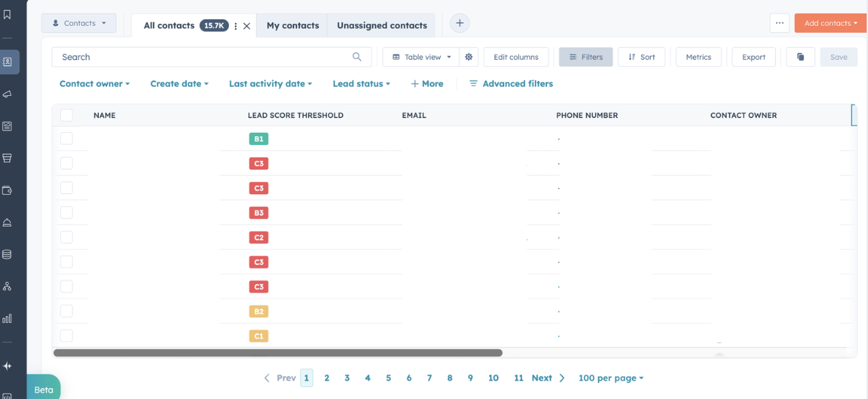Select the checkbox for the B3 contact row
Viewport: 868px width, 399px height.
[x=66, y=212]
